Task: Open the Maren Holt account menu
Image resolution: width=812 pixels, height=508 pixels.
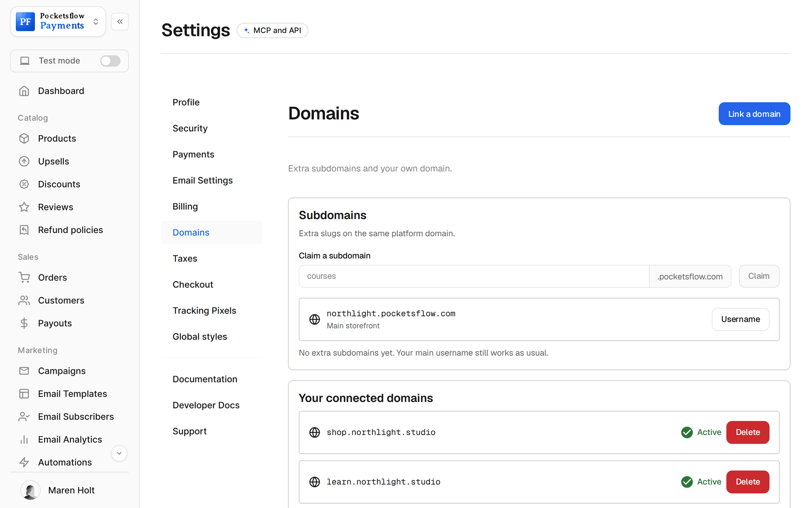Action: [69, 491]
